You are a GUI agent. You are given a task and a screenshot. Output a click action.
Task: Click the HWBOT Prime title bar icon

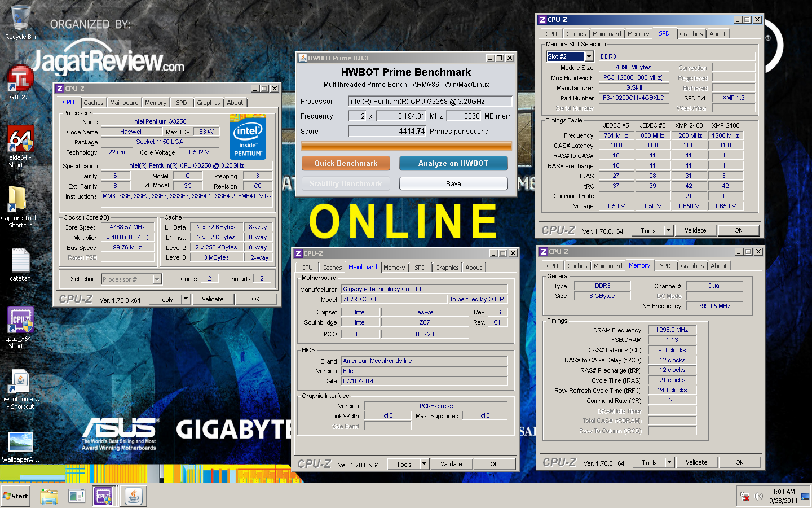[x=303, y=58]
